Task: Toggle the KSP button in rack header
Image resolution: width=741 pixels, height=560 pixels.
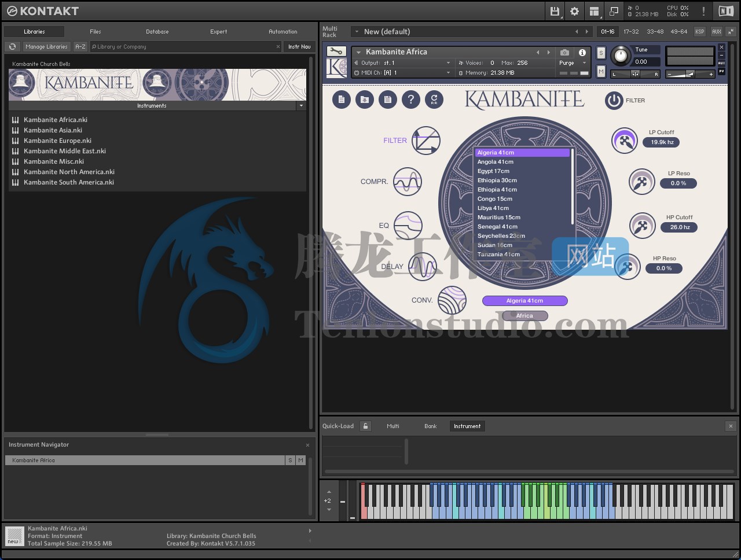Action: click(x=700, y=32)
